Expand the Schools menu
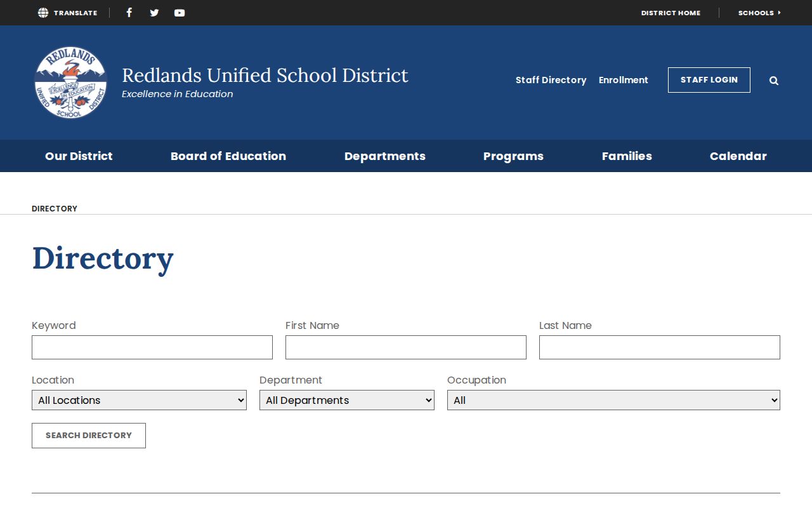The width and height of the screenshot is (812, 508). tap(759, 13)
